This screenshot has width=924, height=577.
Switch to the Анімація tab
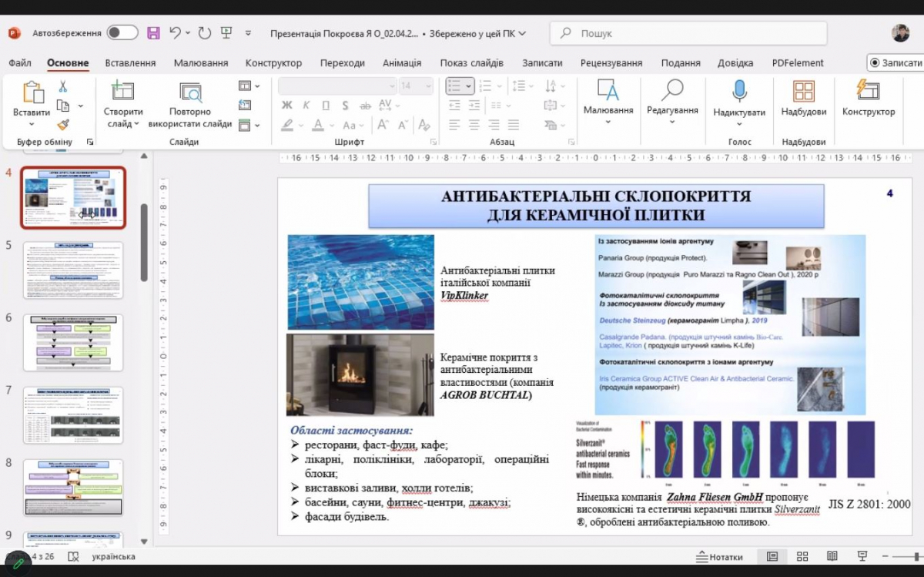point(402,63)
